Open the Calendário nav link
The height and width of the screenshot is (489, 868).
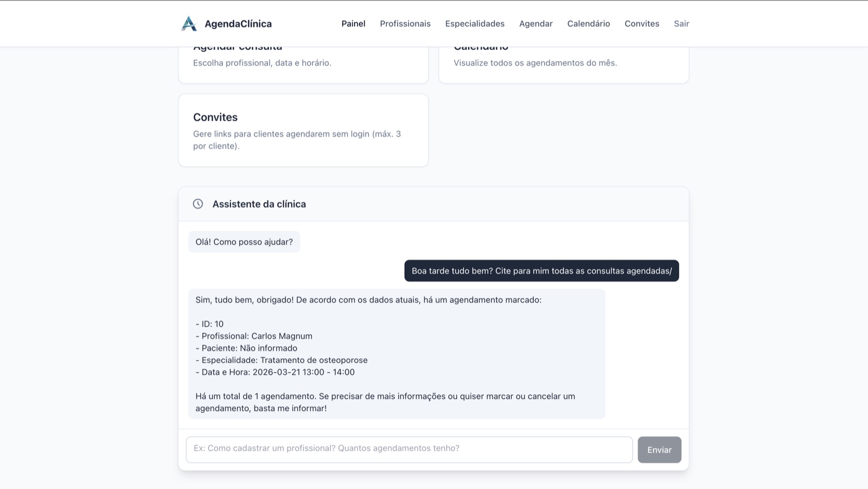click(x=589, y=23)
